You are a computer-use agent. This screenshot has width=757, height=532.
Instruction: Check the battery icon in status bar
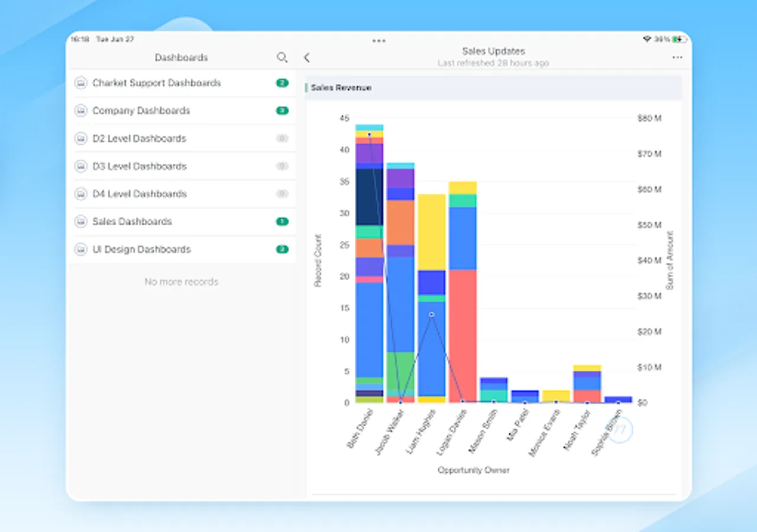pos(679,40)
